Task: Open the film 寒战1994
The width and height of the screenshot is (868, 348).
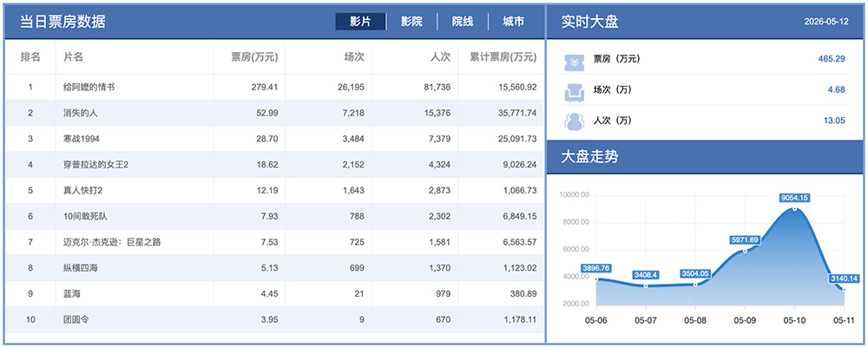Action: point(82,139)
